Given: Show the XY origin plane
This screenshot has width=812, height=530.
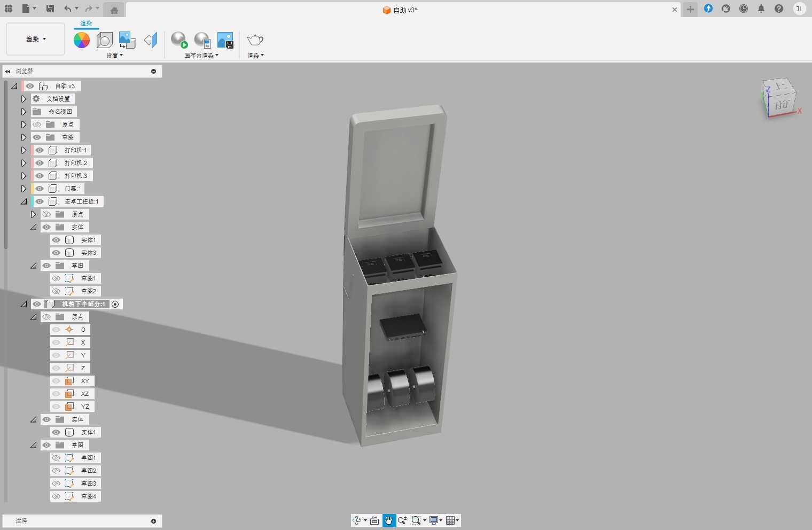Looking at the screenshot, I should click(x=56, y=381).
